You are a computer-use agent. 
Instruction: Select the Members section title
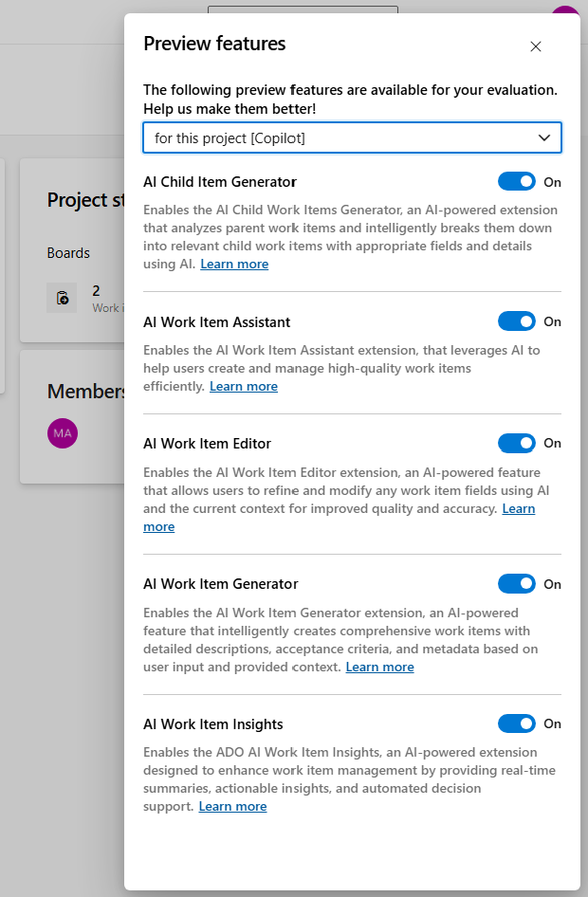[87, 391]
